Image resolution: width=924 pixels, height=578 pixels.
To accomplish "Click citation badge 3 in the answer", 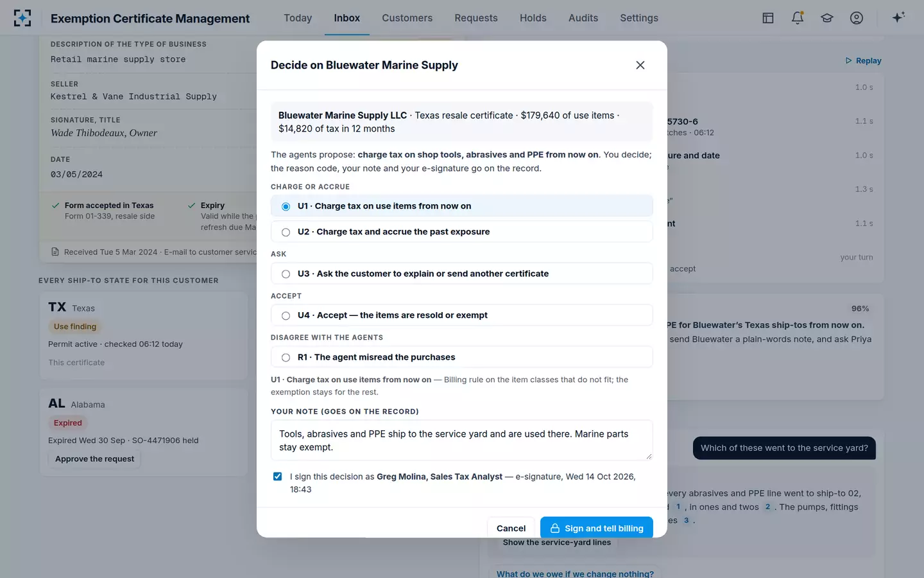I will pyautogui.click(x=686, y=520).
